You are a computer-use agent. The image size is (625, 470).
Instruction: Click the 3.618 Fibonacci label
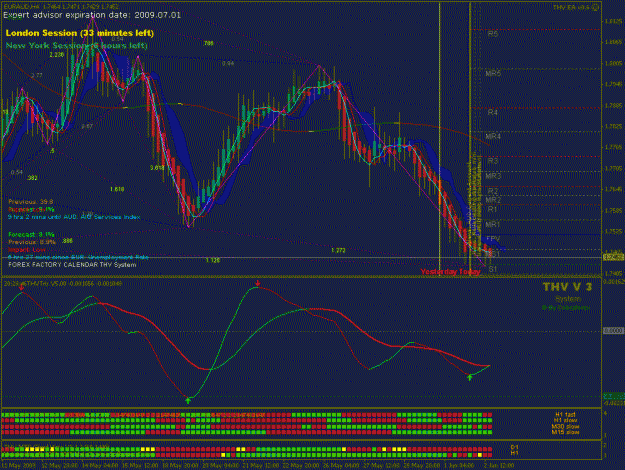[157, 168]
